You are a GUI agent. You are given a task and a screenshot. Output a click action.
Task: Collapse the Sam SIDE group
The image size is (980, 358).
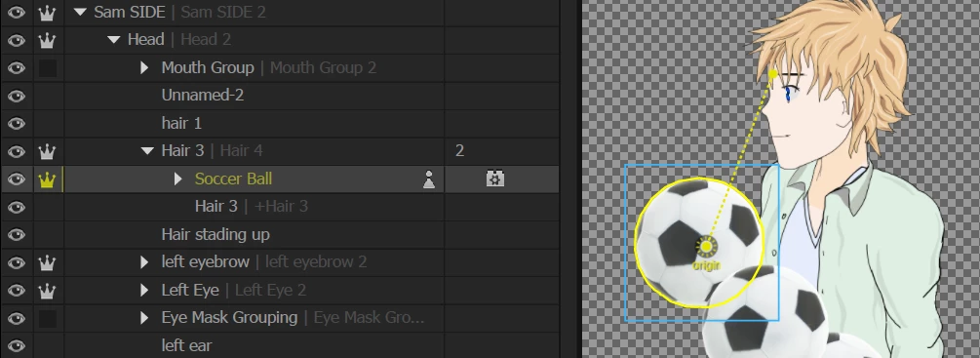(x=80, y=12)
